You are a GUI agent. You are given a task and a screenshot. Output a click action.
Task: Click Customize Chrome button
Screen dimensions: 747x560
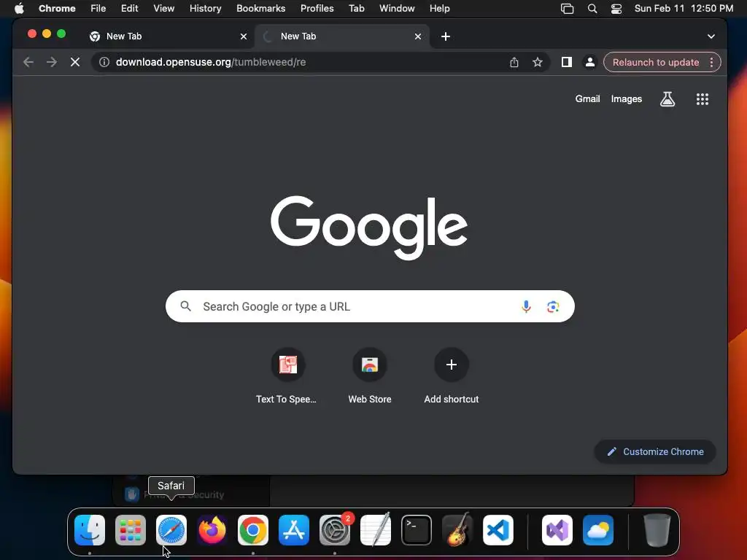pos(655,451)
